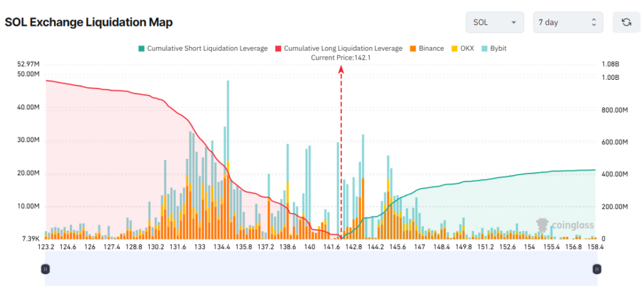Click the left range slider handle
Screen dimensions: 644x301
[45, 269]
